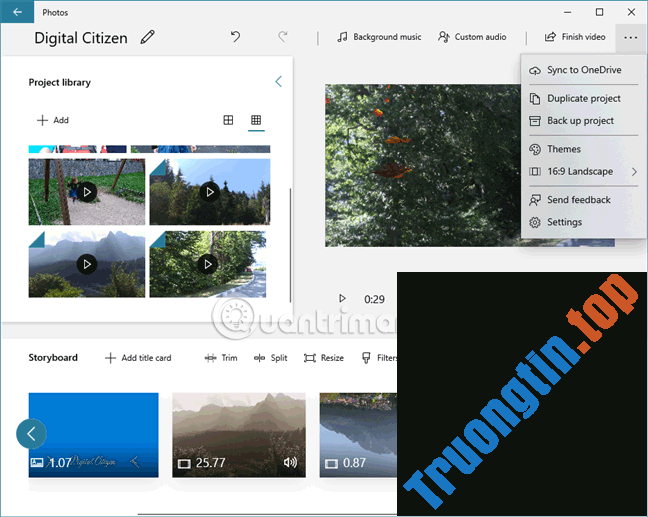Click the Sync to OneDrive cloud icon

(x=535, y=70)
